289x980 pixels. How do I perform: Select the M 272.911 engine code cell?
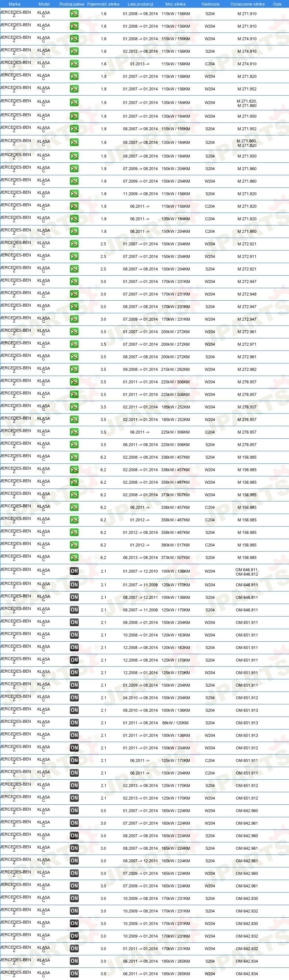247,256
